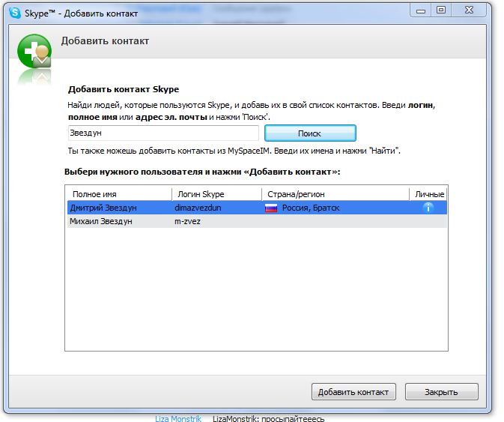
Task: Sort by the Страна/регион column header
Action: pos(336,194)
